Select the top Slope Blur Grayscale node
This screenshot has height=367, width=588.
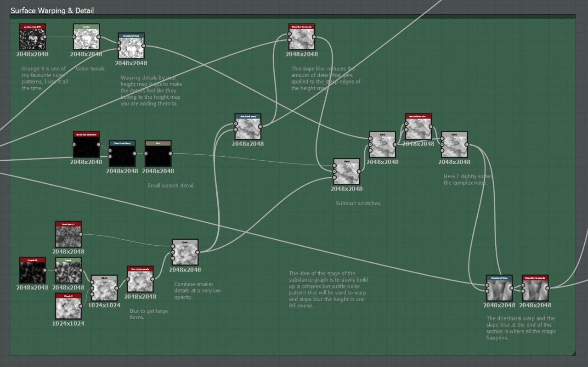tap(302, 37)
